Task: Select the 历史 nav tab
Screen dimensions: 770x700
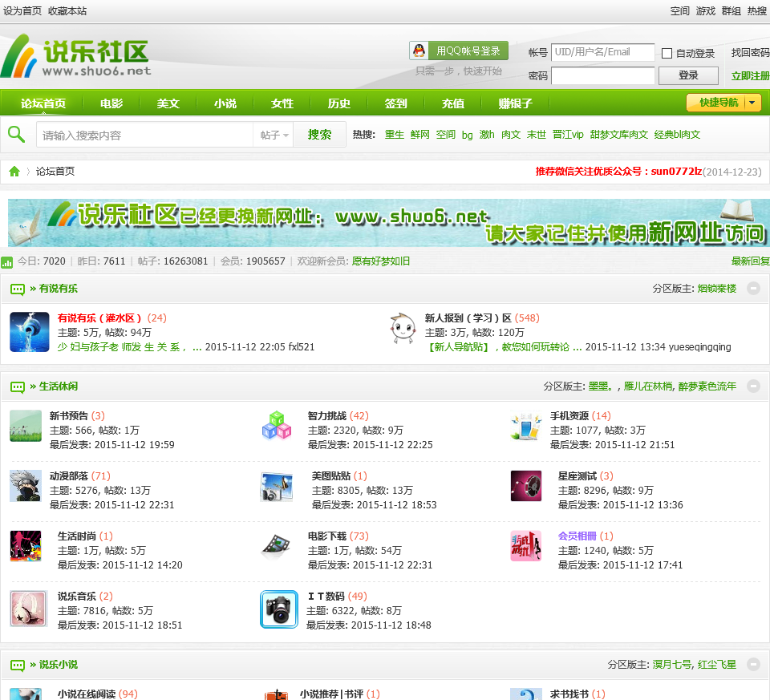Action: pyautogui.click(x=338, y=103)
